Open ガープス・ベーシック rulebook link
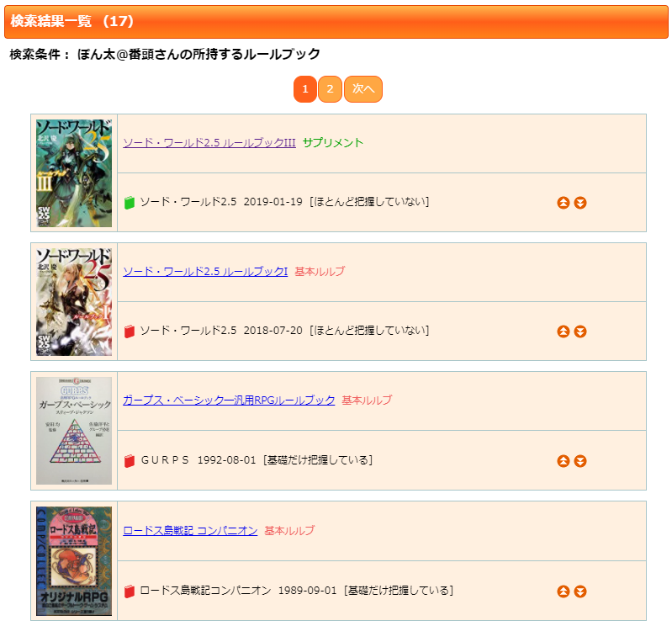672x626 pixels. click(x=229, y=400)
